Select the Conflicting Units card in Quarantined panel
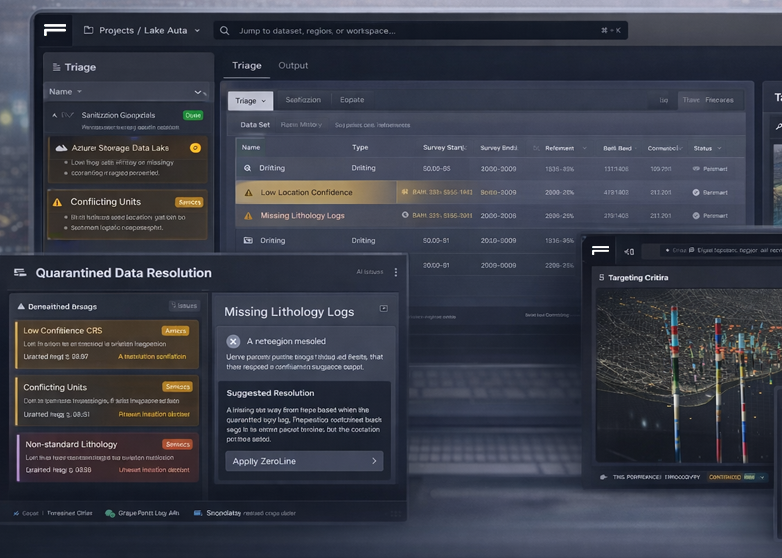Screen dimensions: 782x558 coord(107,400)
